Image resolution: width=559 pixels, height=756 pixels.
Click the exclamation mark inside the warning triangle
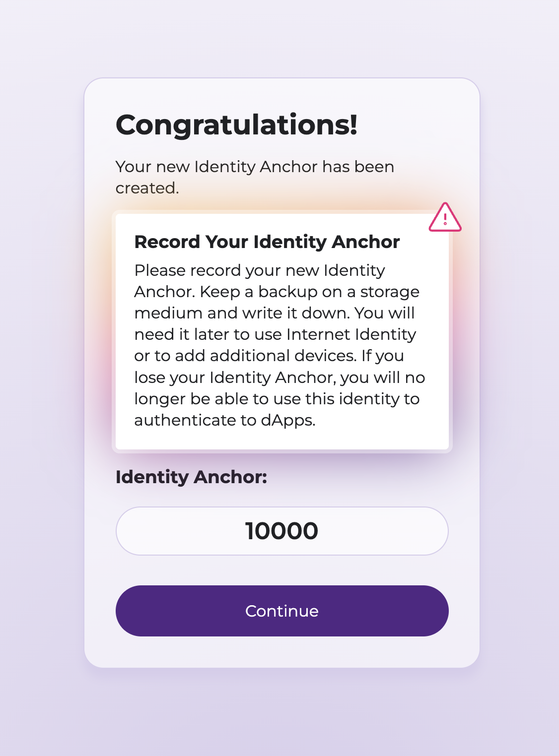click(445, 219)
